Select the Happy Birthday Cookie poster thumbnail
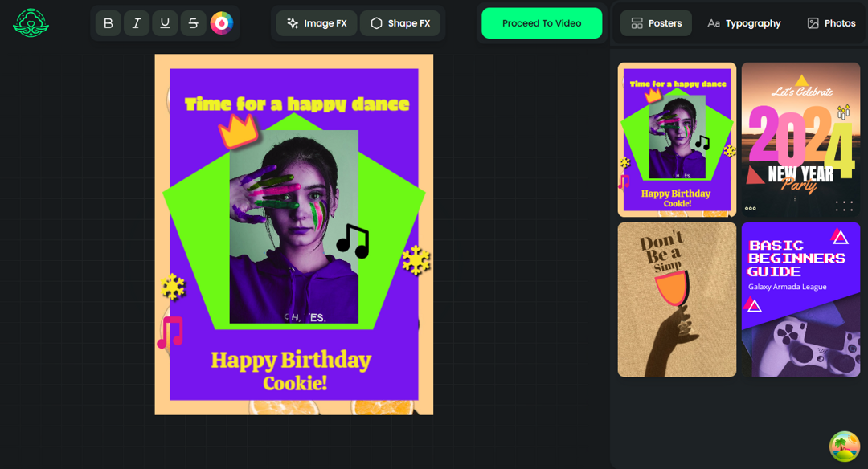Screen dimensions: 868x469 pyautogui.click(x=677, y=140)
